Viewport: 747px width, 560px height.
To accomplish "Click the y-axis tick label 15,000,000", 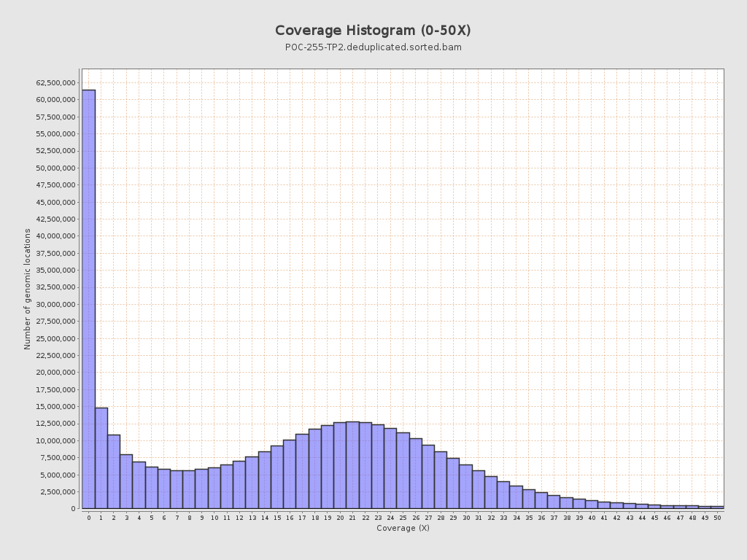I will pos(55,407).
